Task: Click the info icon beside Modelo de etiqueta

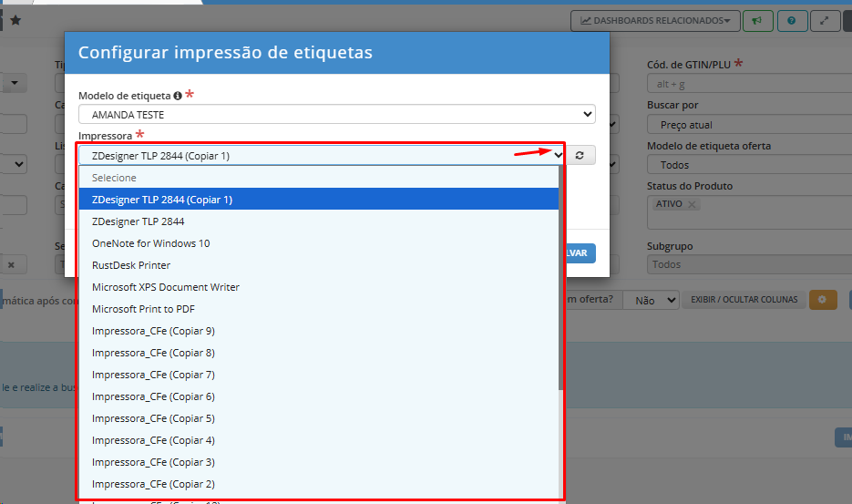Action: pyautogui.click(x=178, y=96)
